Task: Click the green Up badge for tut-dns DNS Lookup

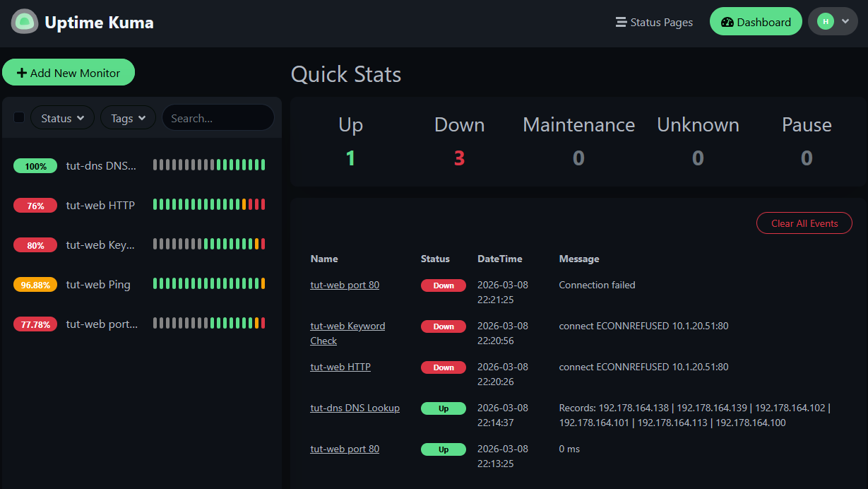Action: [x=443, y=408]
